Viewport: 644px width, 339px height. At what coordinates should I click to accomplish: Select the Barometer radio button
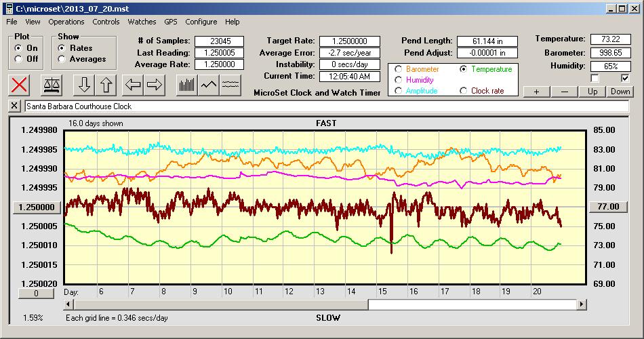398,69
